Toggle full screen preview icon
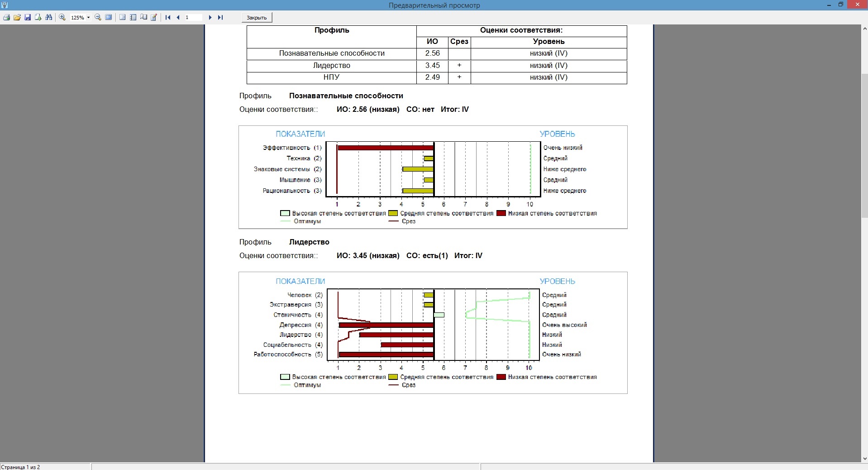Image resolution: width=868 pixels, height=470 pixels. [x=109, y=17]
